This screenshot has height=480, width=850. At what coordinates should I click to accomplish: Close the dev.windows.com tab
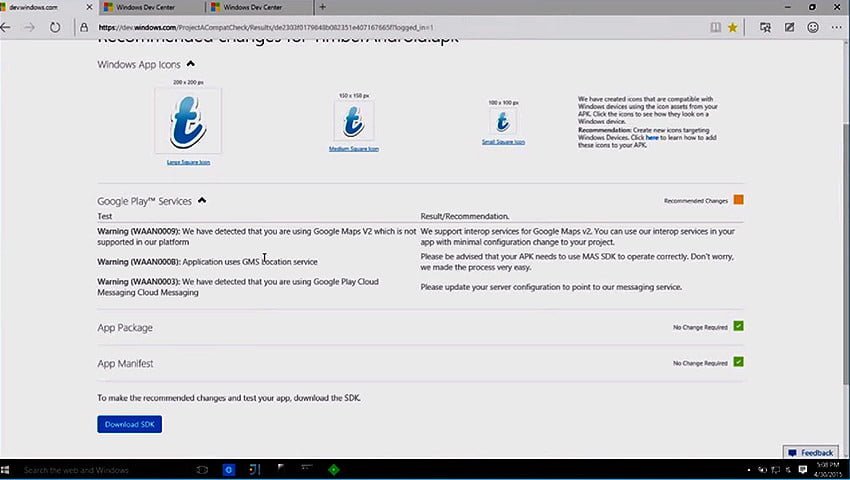pyautogui.click(x=89, y=7)
